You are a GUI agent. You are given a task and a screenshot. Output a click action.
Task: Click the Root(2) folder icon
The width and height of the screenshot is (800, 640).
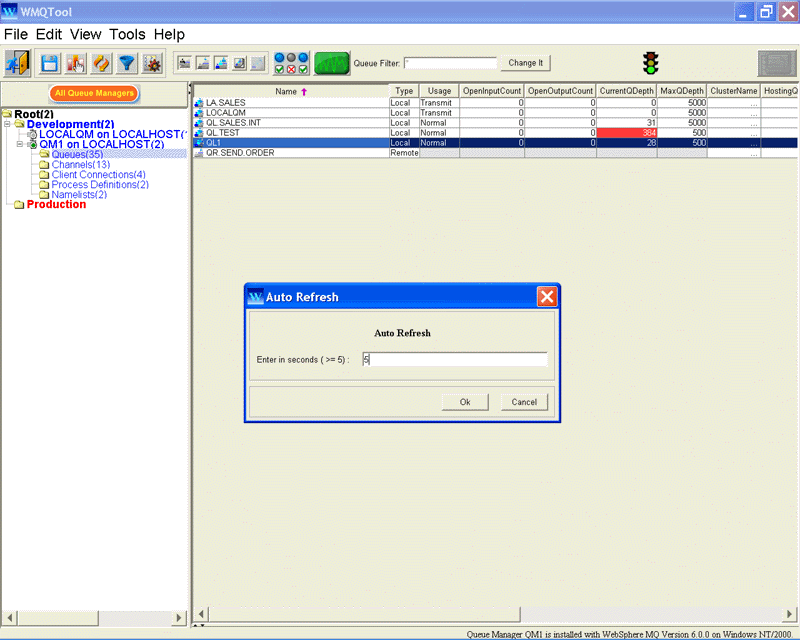(7, 114)
